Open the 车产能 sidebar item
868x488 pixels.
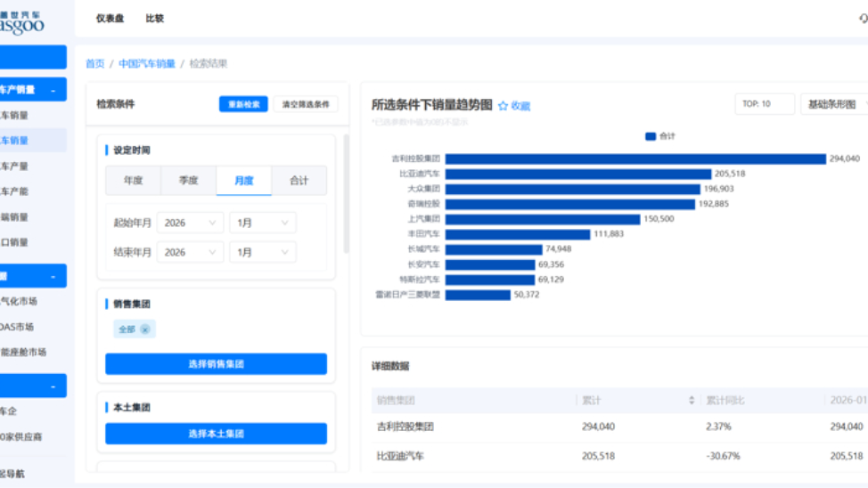pos(14,191)
